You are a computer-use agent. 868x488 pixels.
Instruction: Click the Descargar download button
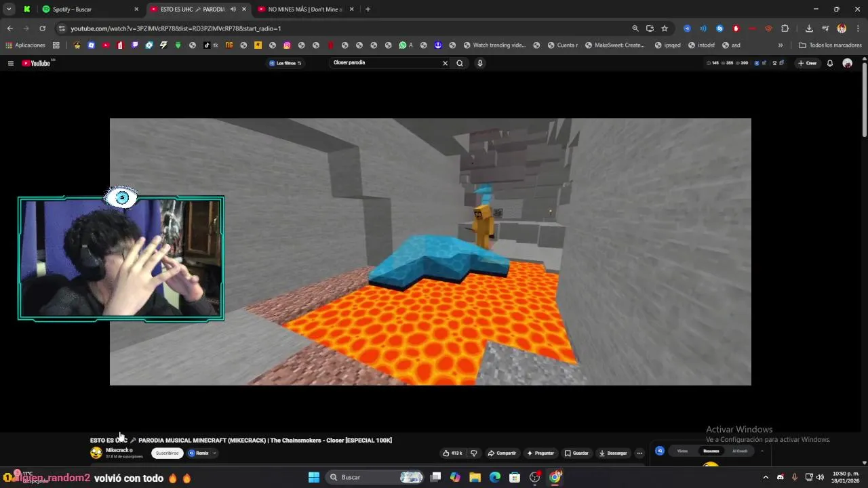(x=613, y=453)
